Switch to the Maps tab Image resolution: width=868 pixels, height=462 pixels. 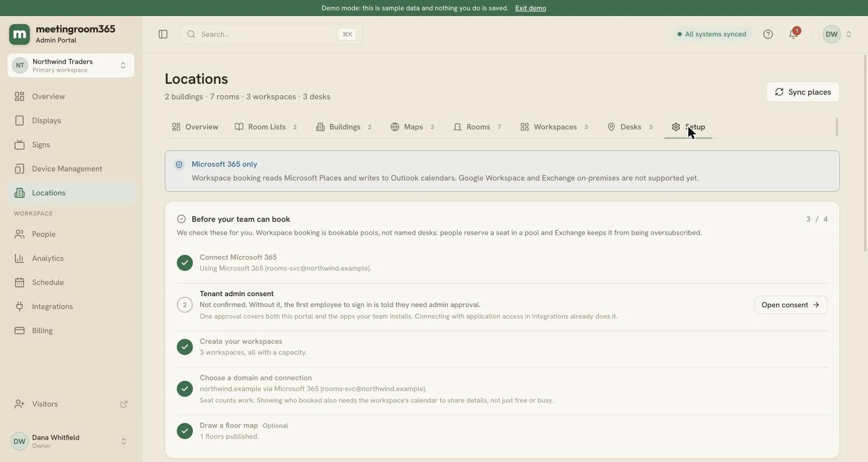pos(412,127)
